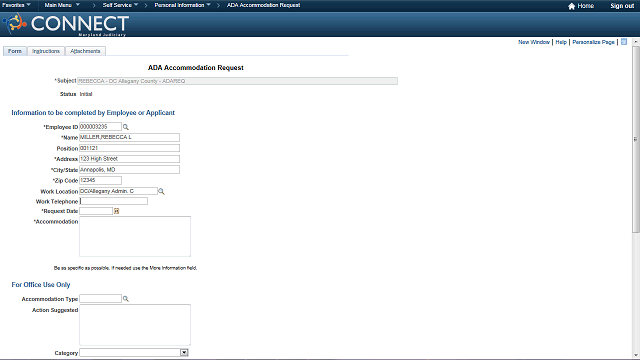Click the Accommodation text area
The image size is (640, 360).
135,237
